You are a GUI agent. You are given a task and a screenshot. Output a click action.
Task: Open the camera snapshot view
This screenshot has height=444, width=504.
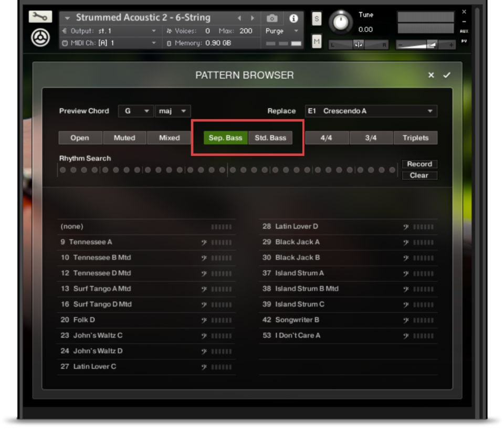pyautogui.click(x=272, y=18)
